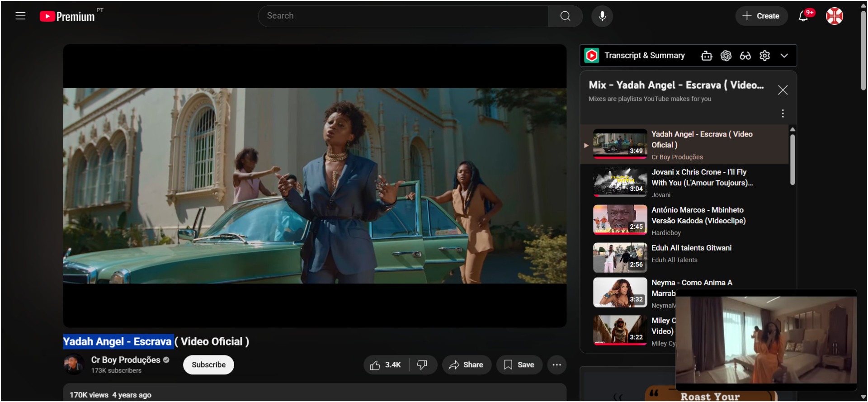Click the Hardieboy channel label
The height and width of the screenshot is (402, 868).
tap(666, 233)
